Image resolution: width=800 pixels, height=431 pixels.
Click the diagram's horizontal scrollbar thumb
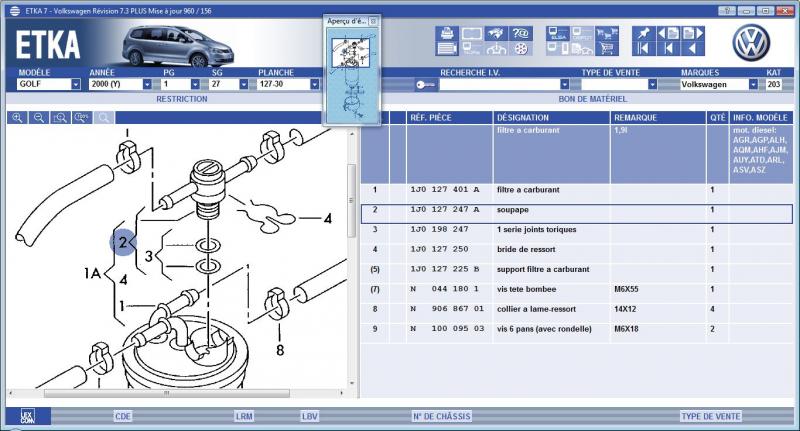pyautogui.click(x=167, y=393)
